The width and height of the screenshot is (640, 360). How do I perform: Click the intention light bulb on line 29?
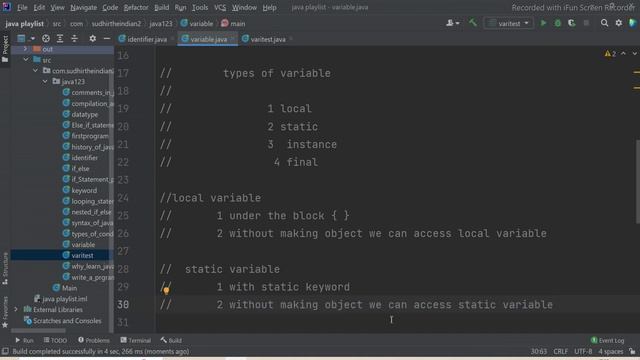pyautogui.click(x=166, y=291)
